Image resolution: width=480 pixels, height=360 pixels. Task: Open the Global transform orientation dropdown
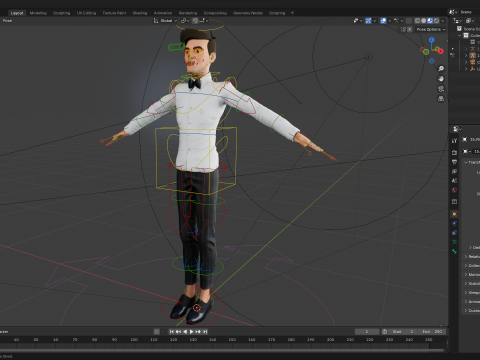coord(165,21)
